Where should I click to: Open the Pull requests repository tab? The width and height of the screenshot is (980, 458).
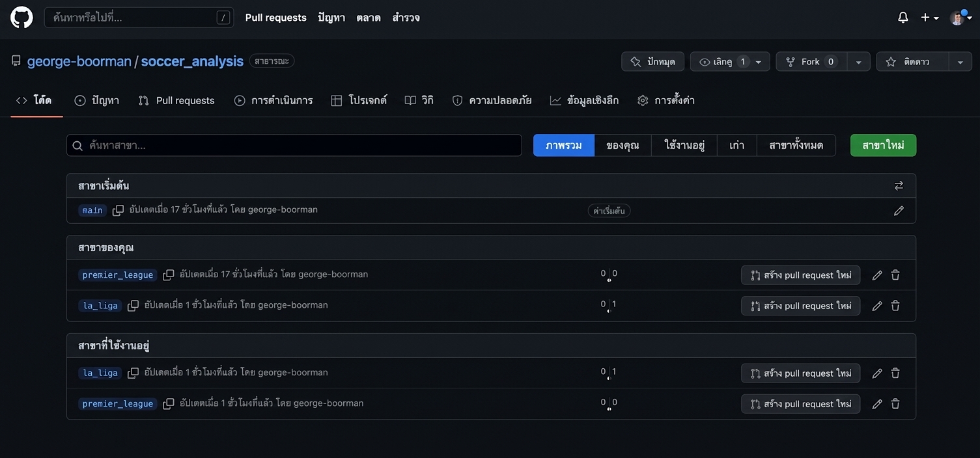[x=176, y=100]
